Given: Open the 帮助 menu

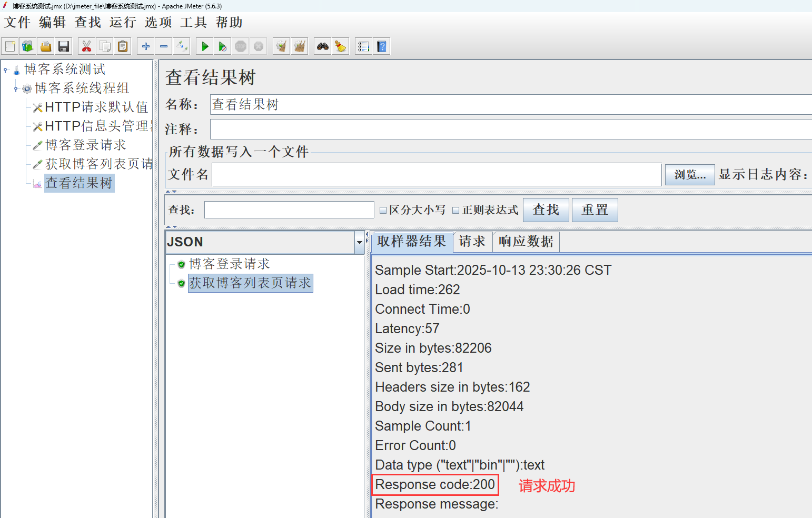Looking at the screenshot, I should click(229, 23).
